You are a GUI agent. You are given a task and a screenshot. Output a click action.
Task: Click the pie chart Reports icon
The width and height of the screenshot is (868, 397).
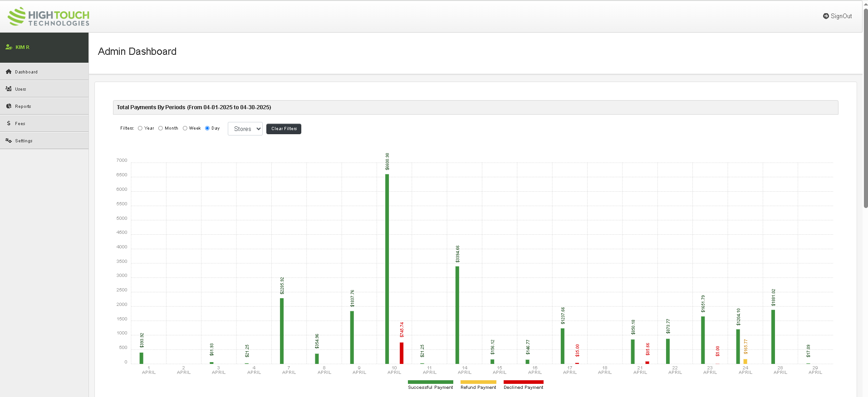coord(9,106)
